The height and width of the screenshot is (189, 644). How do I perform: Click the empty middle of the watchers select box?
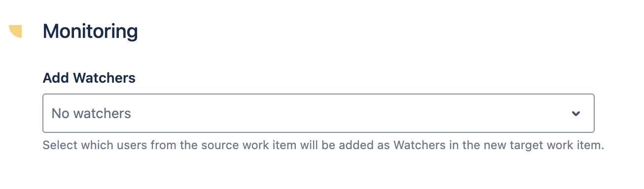(x=345, y=113)
